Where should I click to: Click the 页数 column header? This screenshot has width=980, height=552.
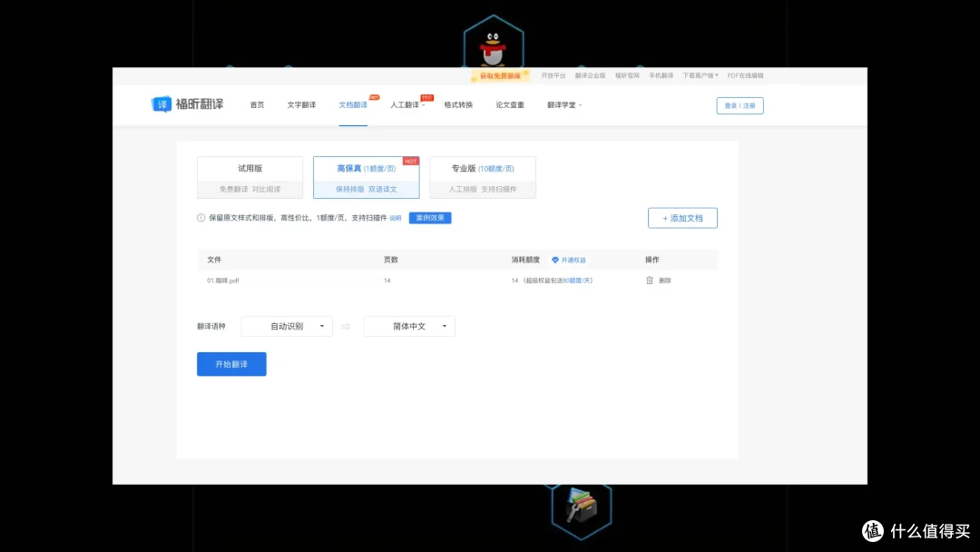point(390,260)
